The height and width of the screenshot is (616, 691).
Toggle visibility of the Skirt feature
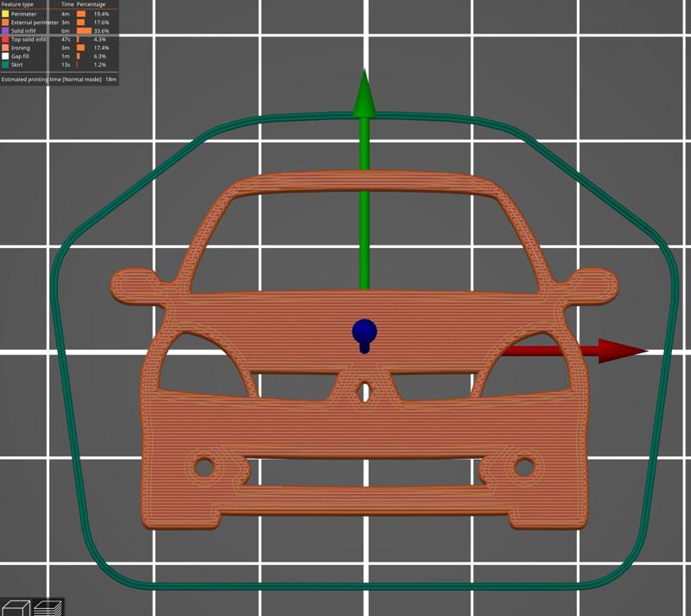[16, 65]
